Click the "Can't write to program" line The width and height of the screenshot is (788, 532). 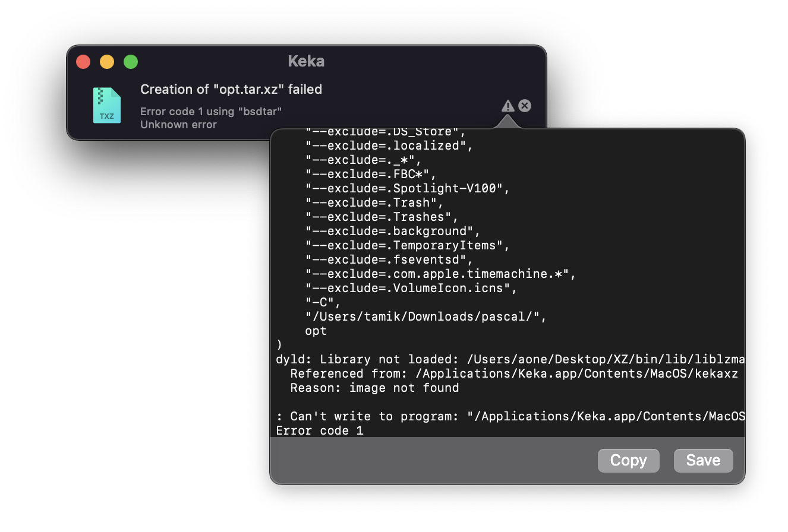[510, 416]
